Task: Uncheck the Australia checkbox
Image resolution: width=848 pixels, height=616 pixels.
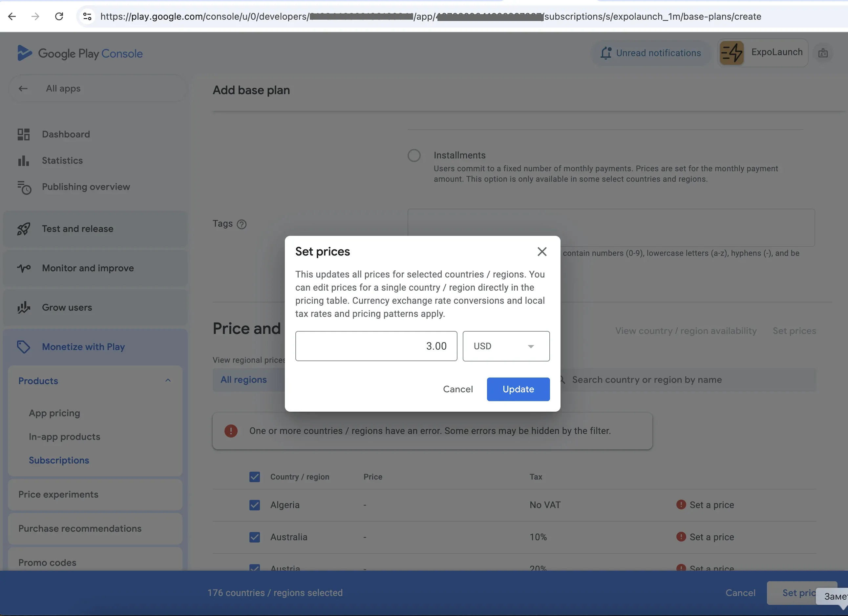Action: click(255, 537)
